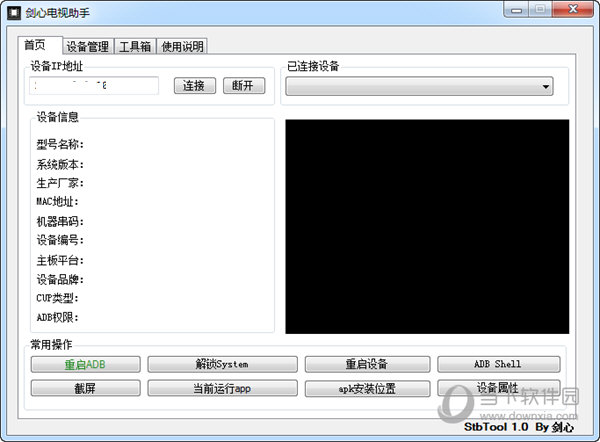Click the StbTool 1.0 By 剑心 text
The height and width of the screenshot is (442, 600).
click(519, 427)
